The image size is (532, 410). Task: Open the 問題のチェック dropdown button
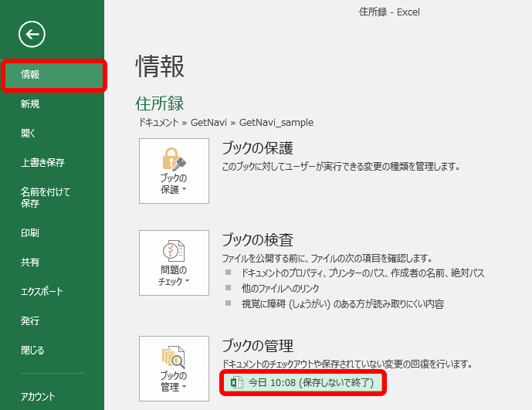pyautogui.click(x=174, y=263)
